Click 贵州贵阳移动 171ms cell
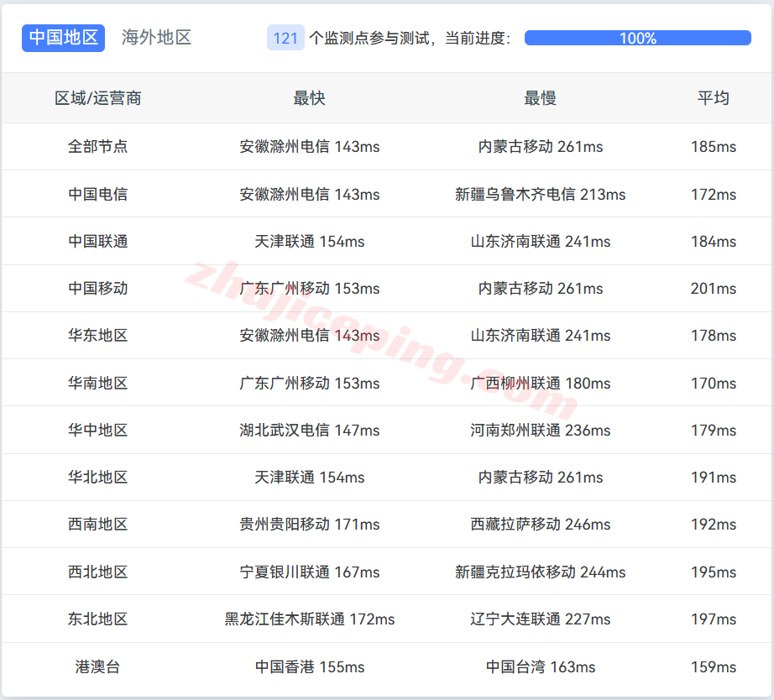 click(310, 525)
